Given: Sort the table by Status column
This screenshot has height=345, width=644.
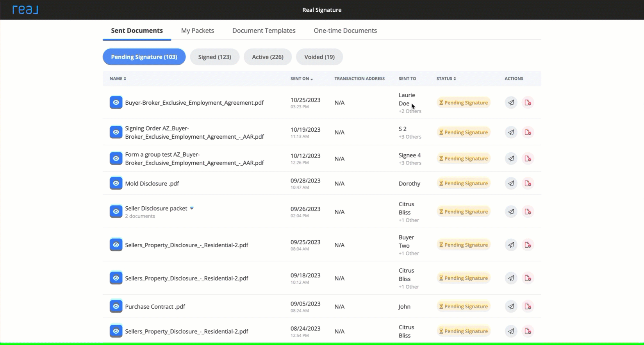Looking at the screenshot, I should coord(446,79).
